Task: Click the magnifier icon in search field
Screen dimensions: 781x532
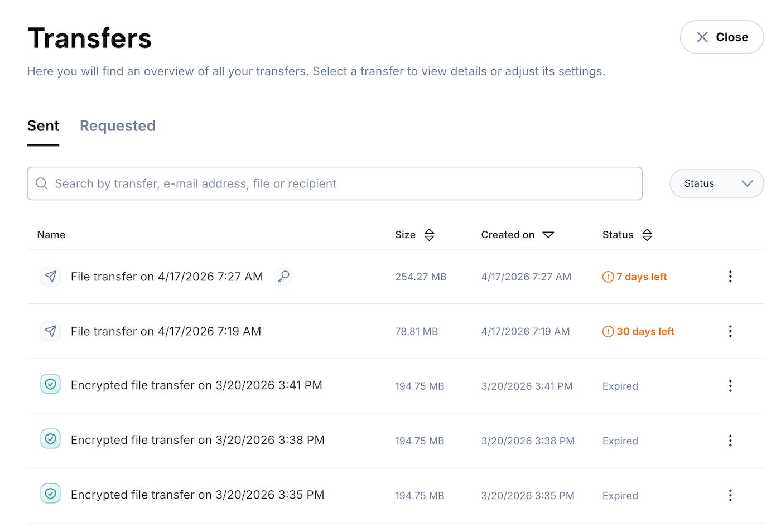Action: 42,183
